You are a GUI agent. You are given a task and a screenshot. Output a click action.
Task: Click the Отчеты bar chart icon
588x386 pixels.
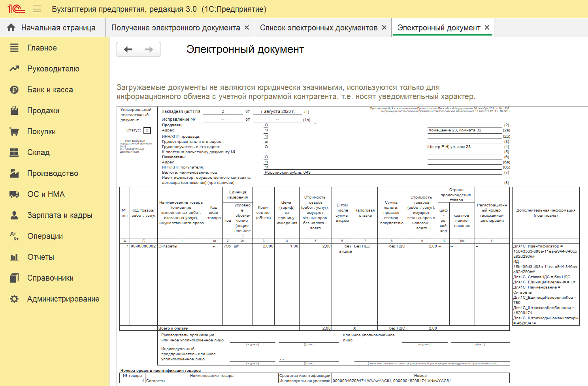pos(14,257)
